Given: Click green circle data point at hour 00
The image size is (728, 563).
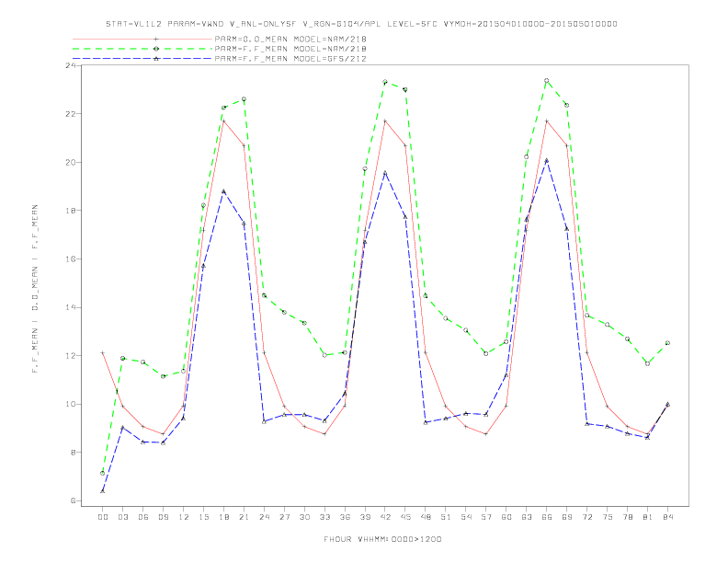Looking at the screenshot, I should tap(103, 474).
